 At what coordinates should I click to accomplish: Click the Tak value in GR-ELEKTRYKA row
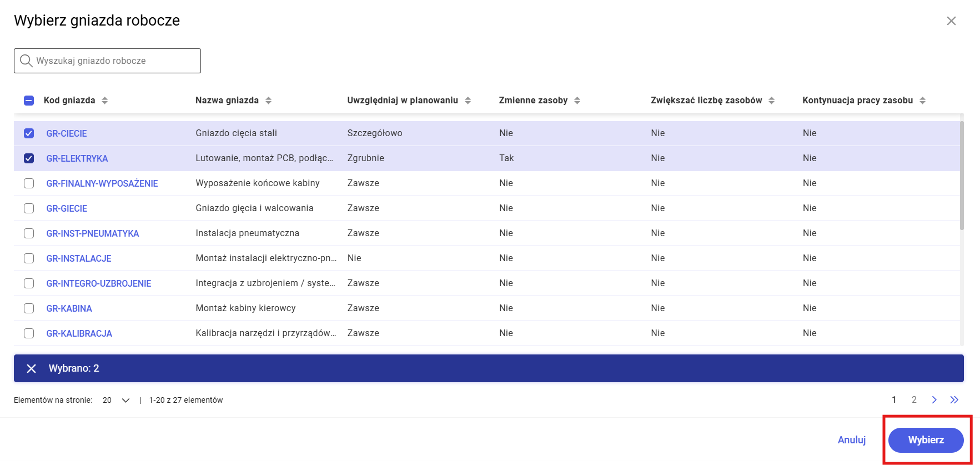coord(506,158)
